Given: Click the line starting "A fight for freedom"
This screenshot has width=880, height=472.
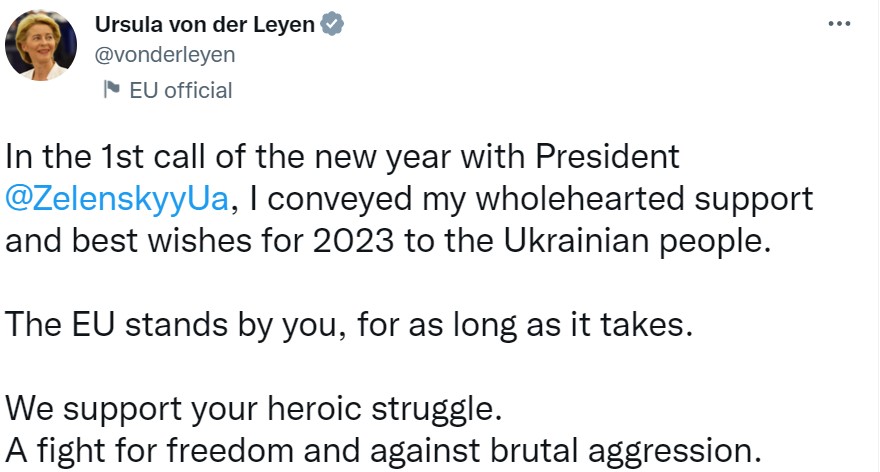Looking at the screenshot, I should click(376, 450).
